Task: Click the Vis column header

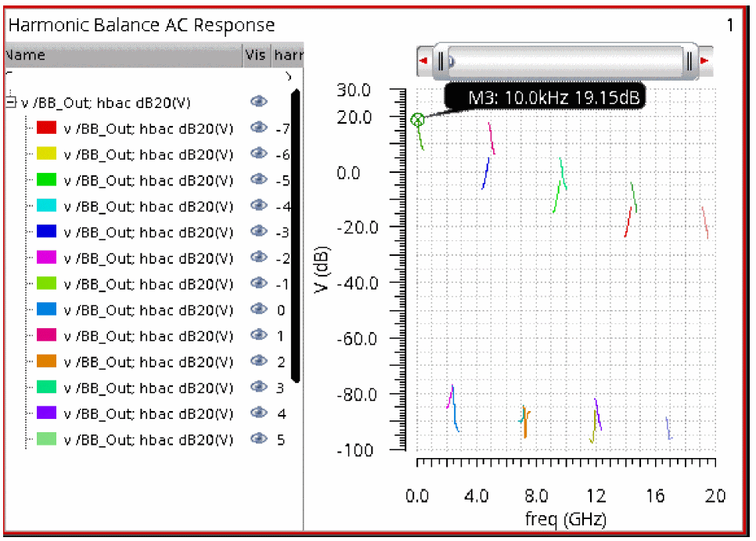Action: tap(256, 56)
